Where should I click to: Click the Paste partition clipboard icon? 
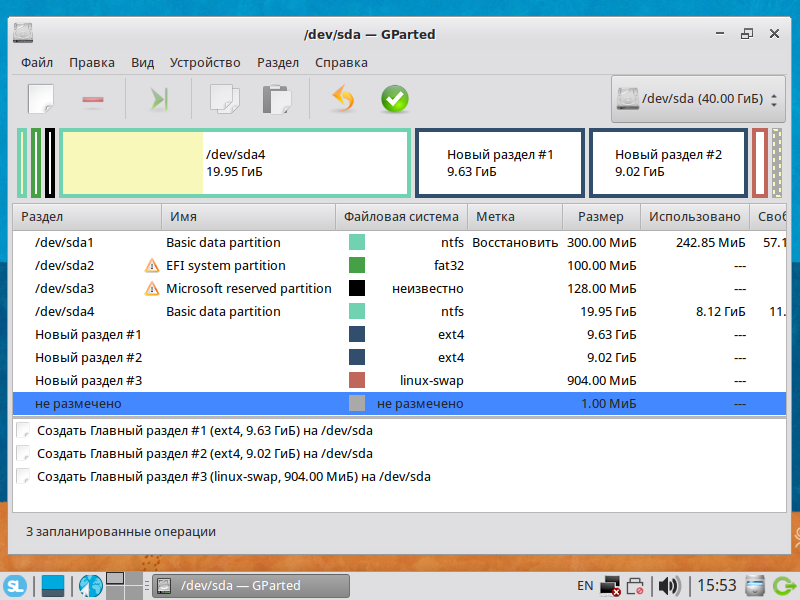(277, 99)
